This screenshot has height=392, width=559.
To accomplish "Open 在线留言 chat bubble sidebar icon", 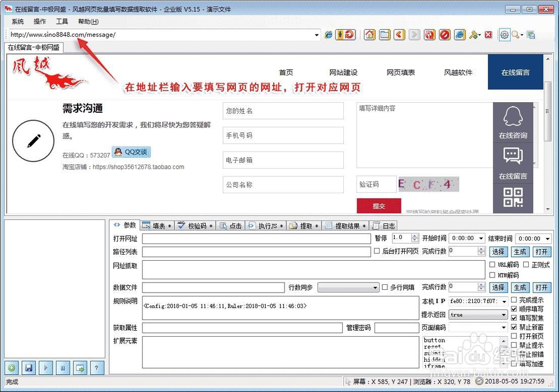I will click(x=513, y=164).
